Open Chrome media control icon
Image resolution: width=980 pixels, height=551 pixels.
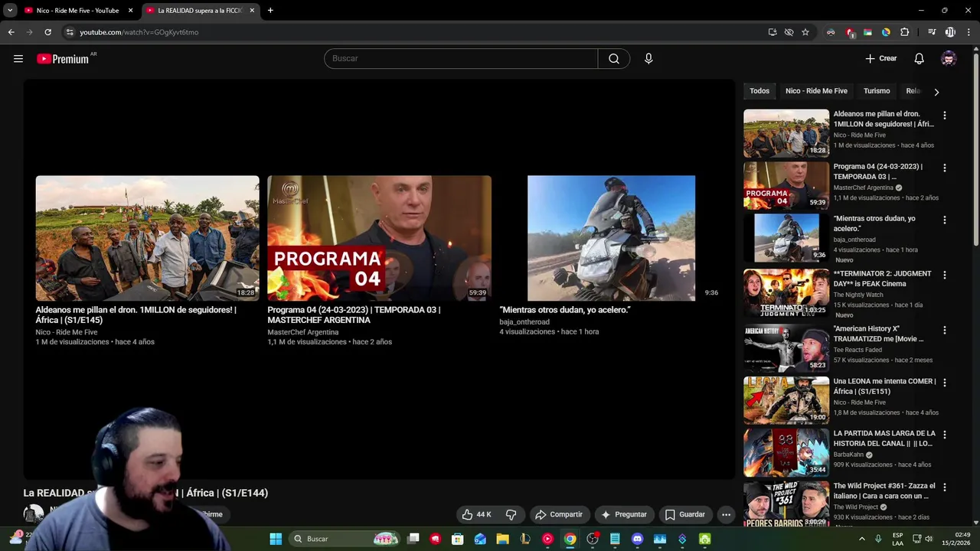coord(932,32)
